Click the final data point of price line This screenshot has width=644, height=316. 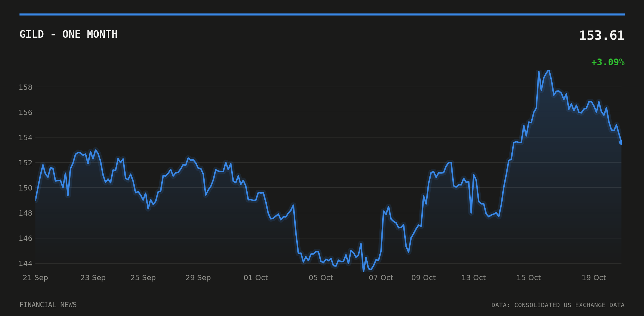tap(621, 142)
